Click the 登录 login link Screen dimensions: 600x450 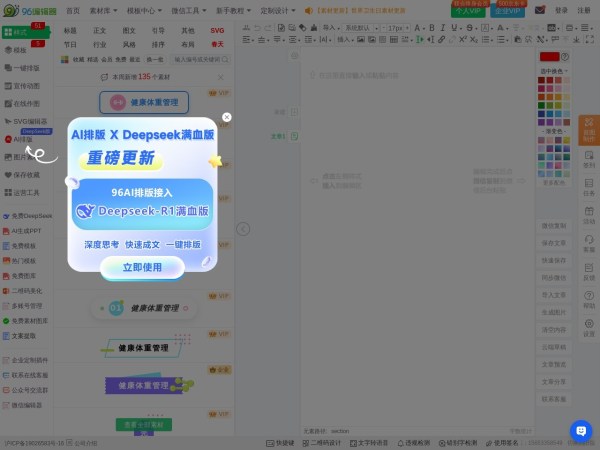point(561,10)
